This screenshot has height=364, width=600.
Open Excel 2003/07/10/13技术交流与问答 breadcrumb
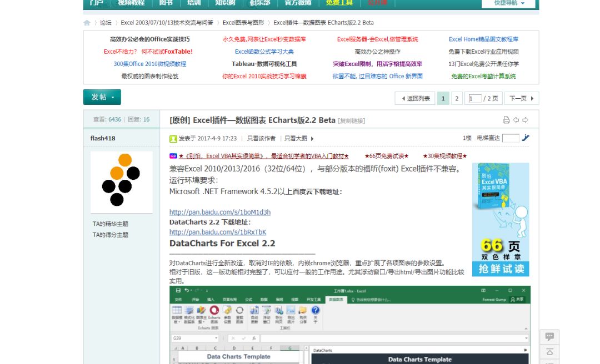point(167,23)
